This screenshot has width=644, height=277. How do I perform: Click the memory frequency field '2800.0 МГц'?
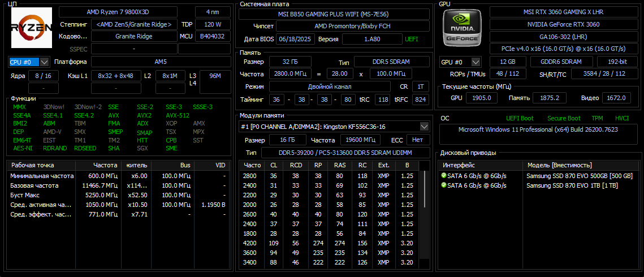pos(291,74)
